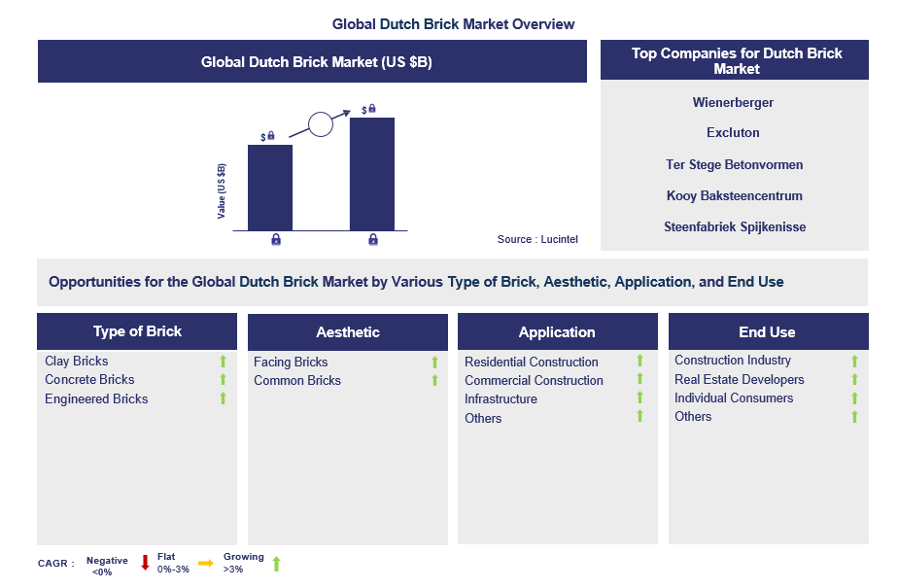Viewport: 898px width, 588px height.
Task: Click the growth arrow beside Residential Construction
Action: (639, 362)
